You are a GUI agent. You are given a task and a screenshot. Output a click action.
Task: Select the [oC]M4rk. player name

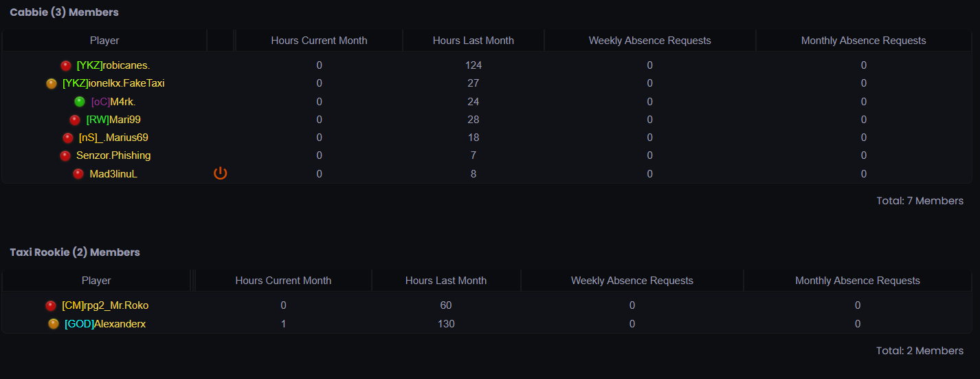pyautogui.click(x=118, y=102)
